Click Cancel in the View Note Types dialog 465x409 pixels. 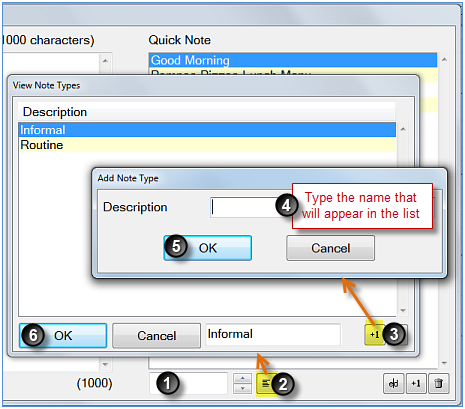pos(156,336)
